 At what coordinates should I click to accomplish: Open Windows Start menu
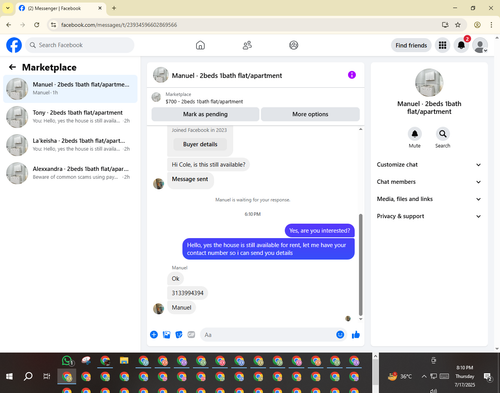point(9,376)
